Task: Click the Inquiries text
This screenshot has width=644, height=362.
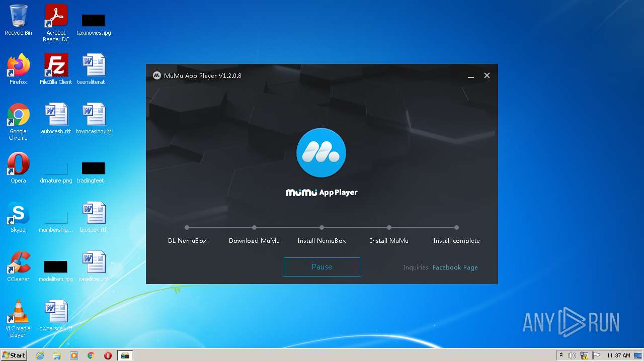Action: click(x=416, y=267)
